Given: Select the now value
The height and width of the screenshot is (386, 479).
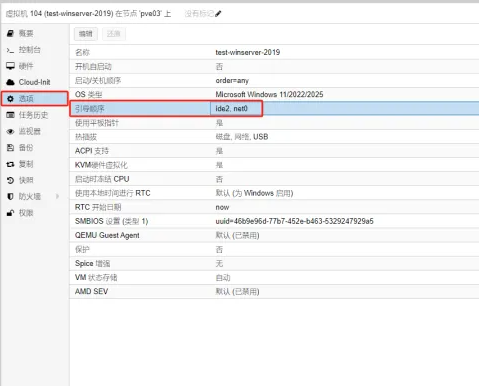Looking at the screenshot, I should [x=222, y=207].
